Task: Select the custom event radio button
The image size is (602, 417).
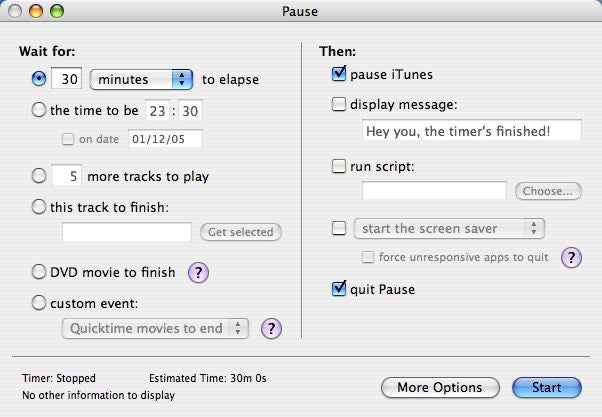Action: coord(39,303)
